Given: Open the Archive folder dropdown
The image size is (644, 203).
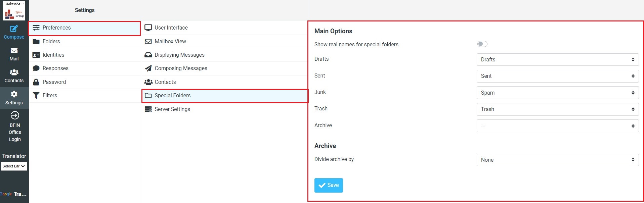Looking at the screenshot, I should pyautogui.click(x=557, y=126).
